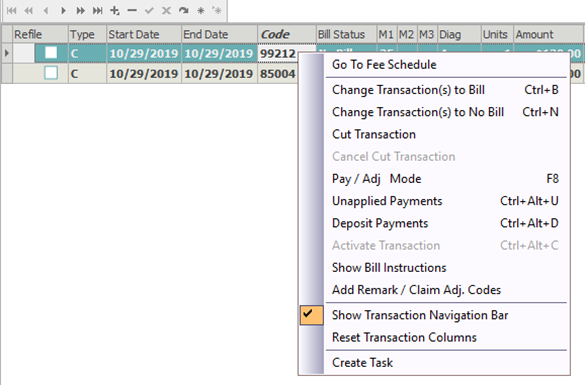585x385 pixels.
Task: Click code cell 85004
Action: (x=278, y=73)
